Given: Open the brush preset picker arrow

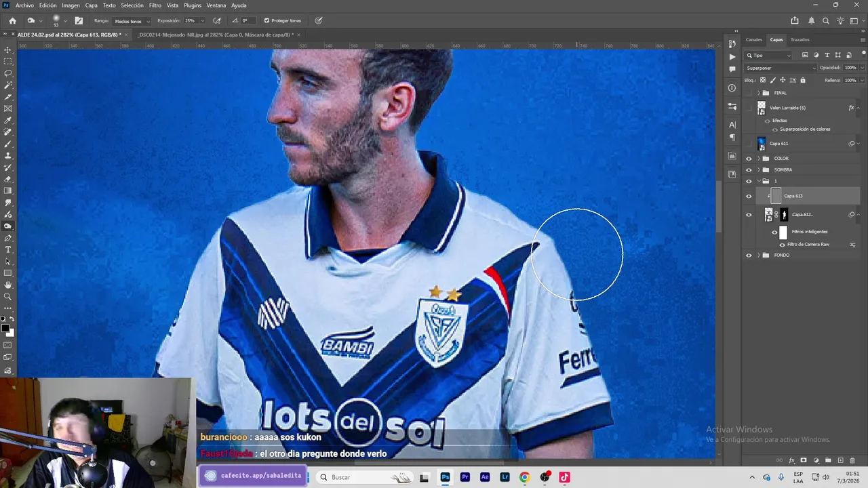Looking at the screenshot, I should click(66, 21).
